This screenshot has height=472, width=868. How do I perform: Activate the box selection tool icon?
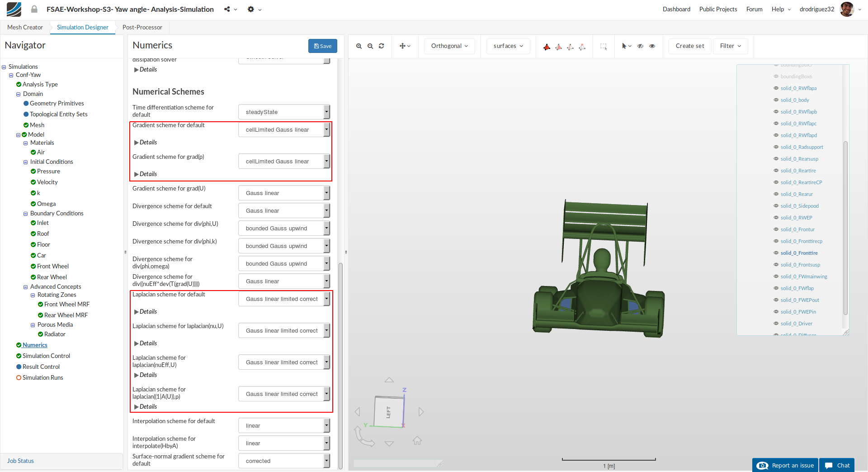pos(603,47)
